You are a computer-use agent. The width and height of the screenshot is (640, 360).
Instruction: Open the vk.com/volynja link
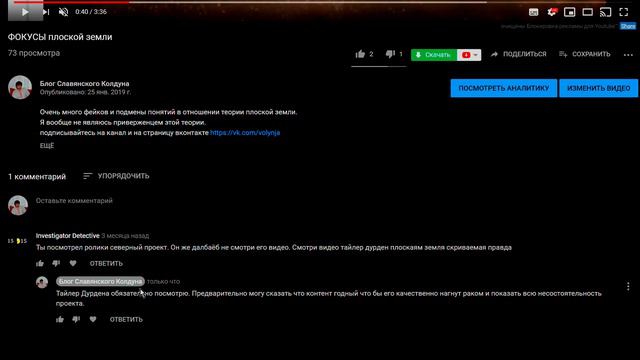(x=245, y=133)
